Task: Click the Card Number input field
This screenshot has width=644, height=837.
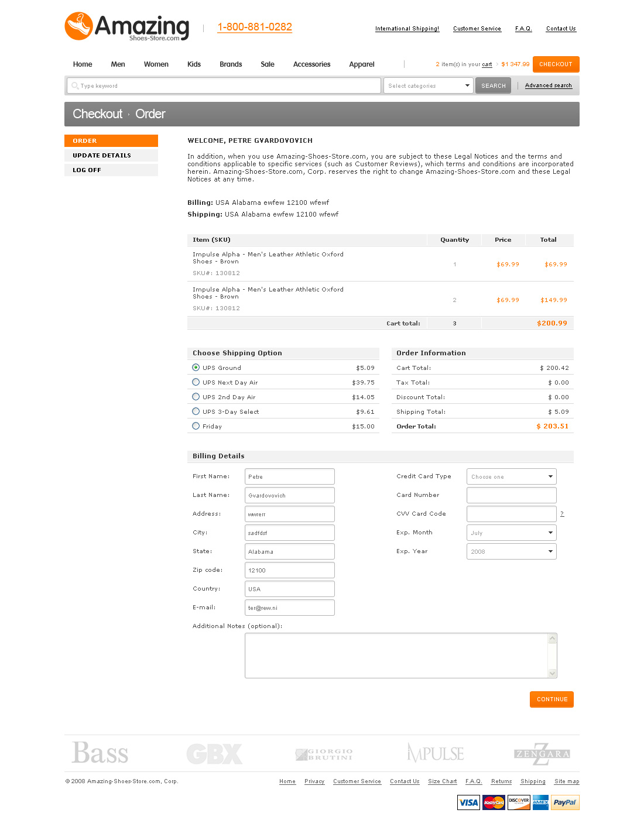Action: click(511, 495)
